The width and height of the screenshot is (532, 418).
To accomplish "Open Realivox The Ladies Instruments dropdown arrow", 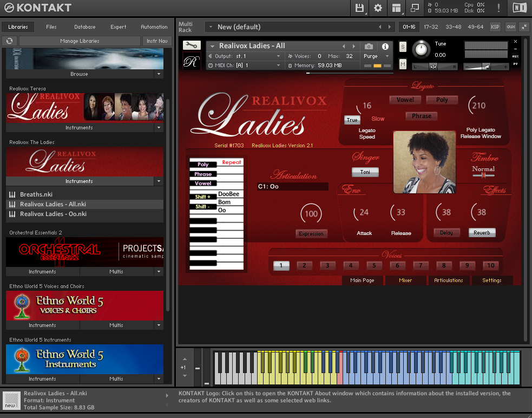I will pyautogui.click(x=159, y=181).
